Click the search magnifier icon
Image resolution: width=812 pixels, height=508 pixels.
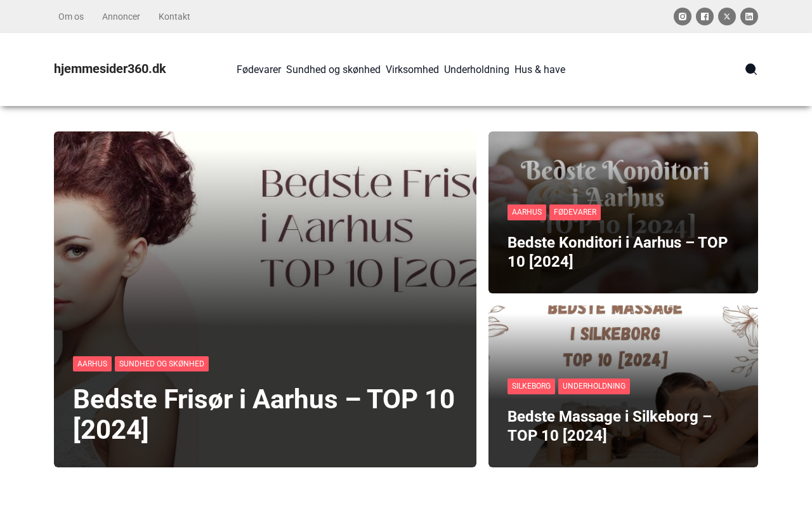751,69
